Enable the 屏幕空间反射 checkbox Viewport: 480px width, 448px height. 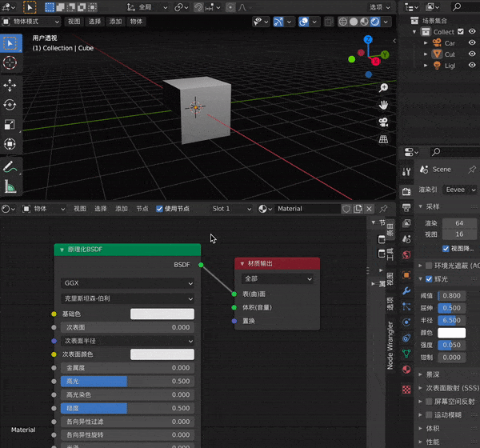[x=429, y=402]
